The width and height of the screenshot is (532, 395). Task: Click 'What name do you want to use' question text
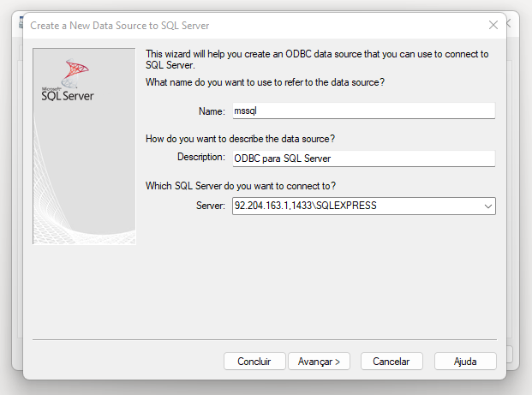tap(265, 82)
